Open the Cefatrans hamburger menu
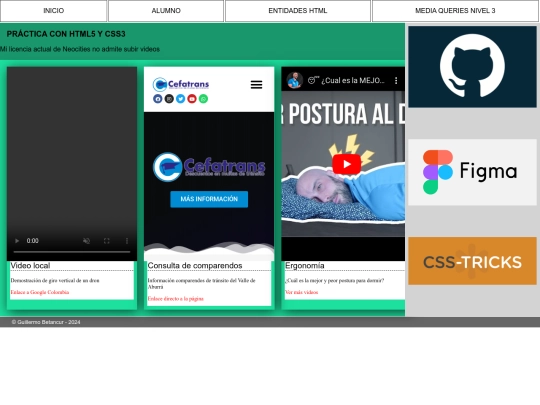The image size is (540, 405). click(x=256, y=84)
